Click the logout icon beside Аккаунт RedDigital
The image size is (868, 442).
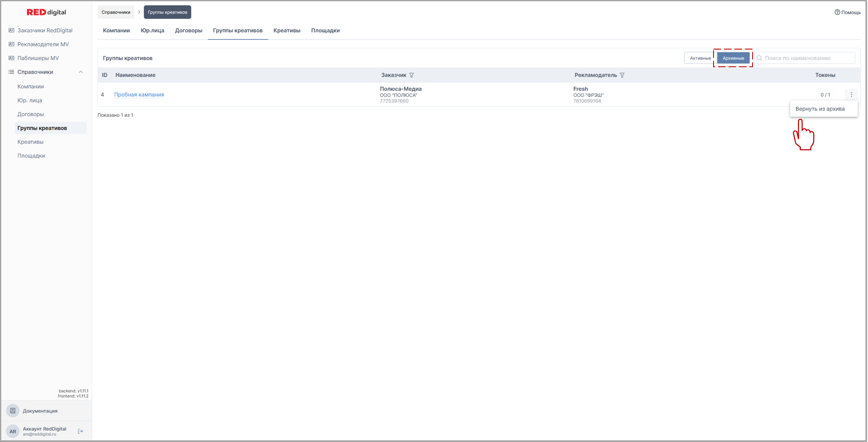(81, 431)
